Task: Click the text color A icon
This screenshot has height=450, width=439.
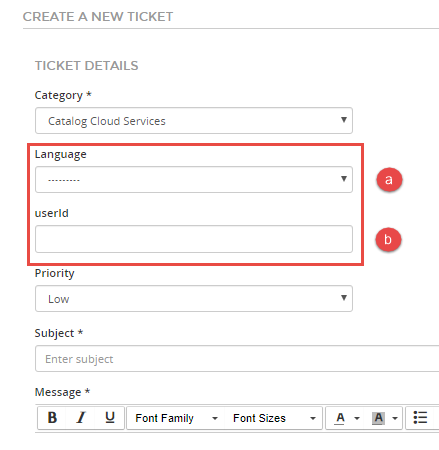Action: pos(340,418)
